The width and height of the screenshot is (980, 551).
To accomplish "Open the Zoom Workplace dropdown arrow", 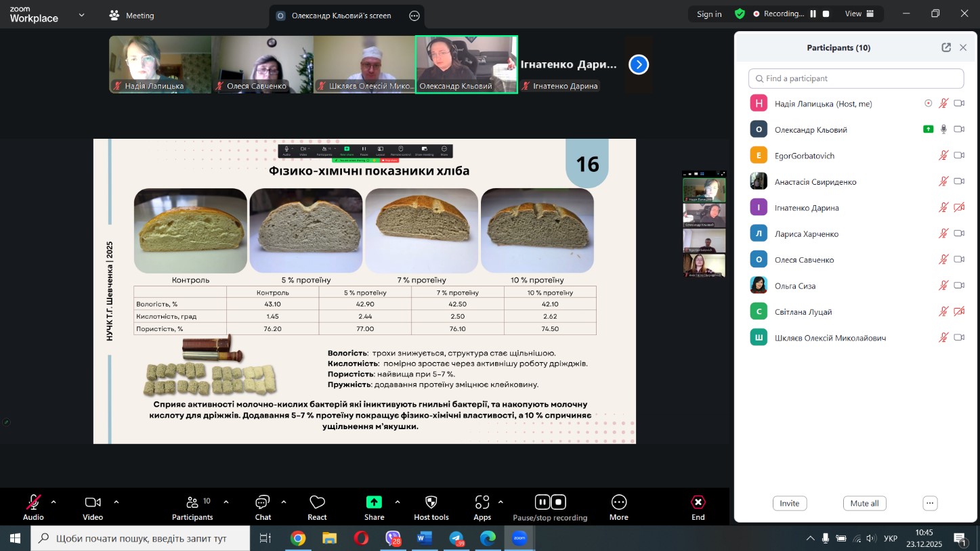I will (x=82, y=15).
